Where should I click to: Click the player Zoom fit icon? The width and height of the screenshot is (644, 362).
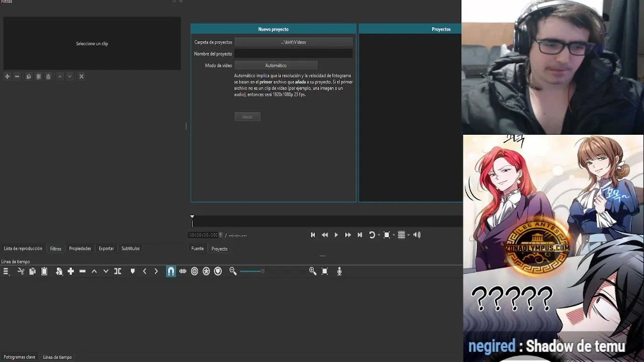pyautogui.click(x=386, y=235)
